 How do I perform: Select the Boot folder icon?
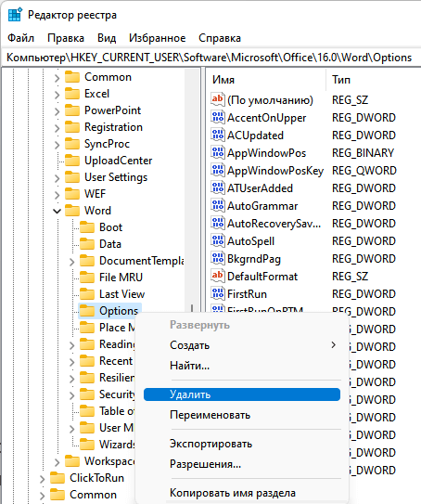click(87, 227)
